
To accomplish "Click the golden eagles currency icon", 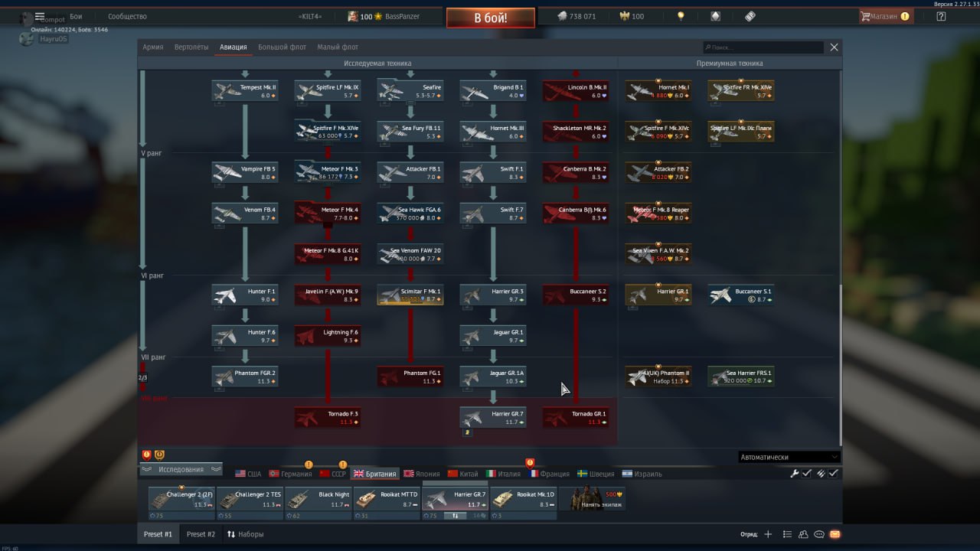I will point(624,16).
